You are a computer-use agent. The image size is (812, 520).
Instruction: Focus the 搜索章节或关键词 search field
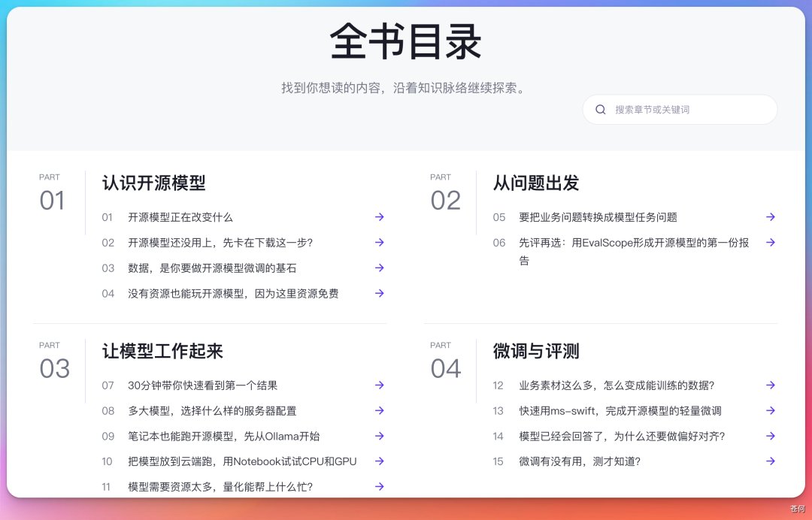point(680,110)
